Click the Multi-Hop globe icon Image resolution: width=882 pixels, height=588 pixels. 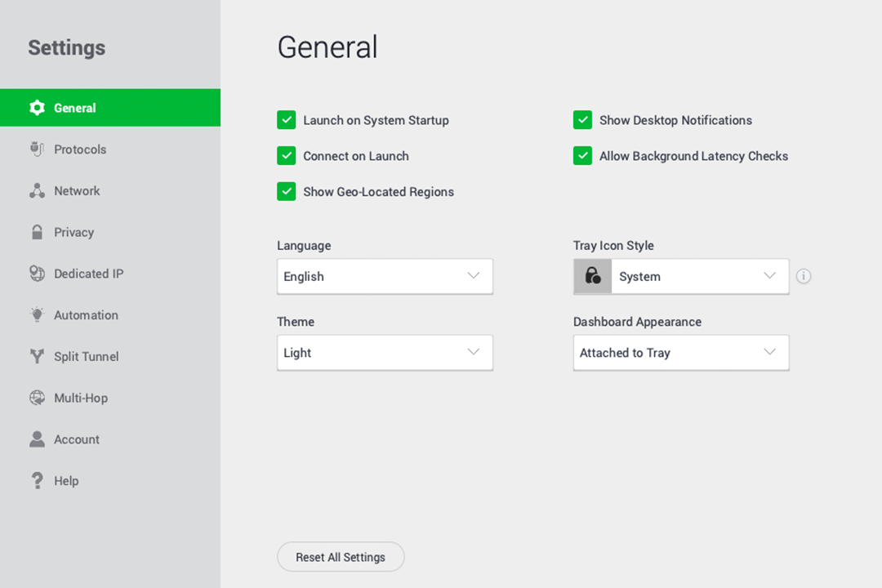pos(37,398)
